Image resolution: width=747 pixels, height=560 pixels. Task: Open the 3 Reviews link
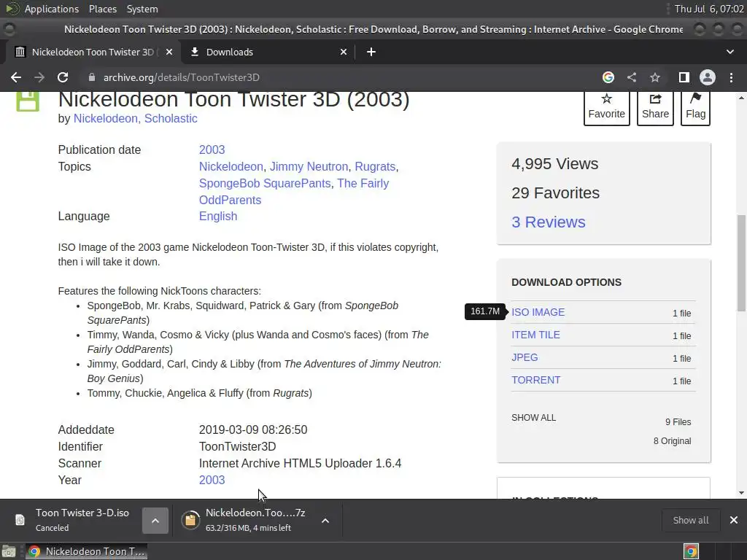(549, 222)
